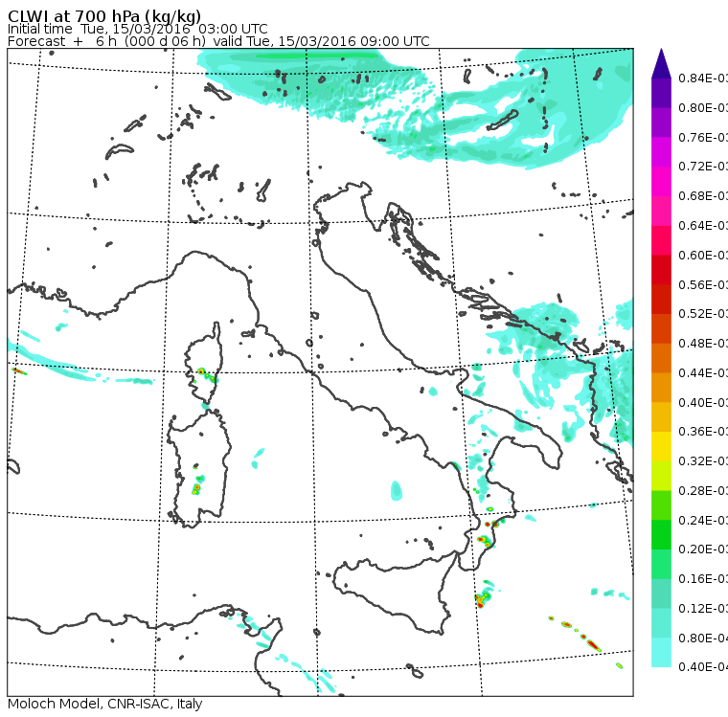The height and width of the screenshot is (717, 728).
Task: Select the band between 0.36E-03 and 0.40E-03
Action: click(661, 417)
